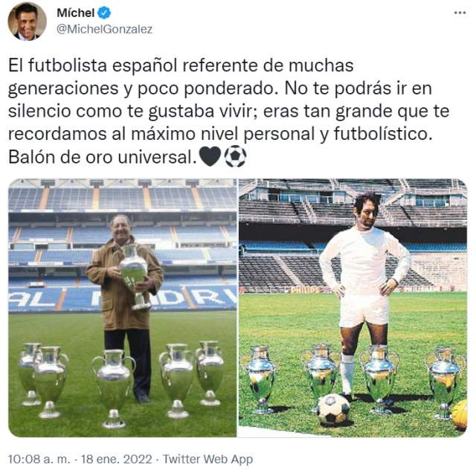
Task: Click the PHILIPS advertising board in photo
Action: [306, 290]
